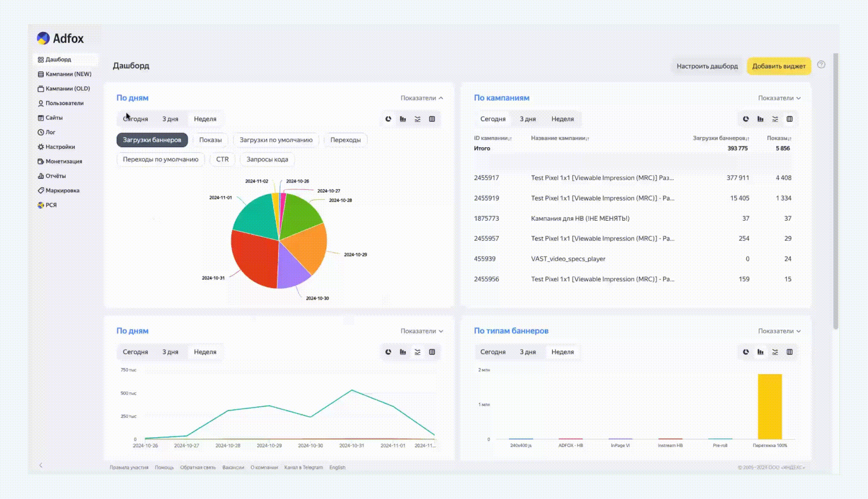Toggle the CTR metric chip

point(222,159)
